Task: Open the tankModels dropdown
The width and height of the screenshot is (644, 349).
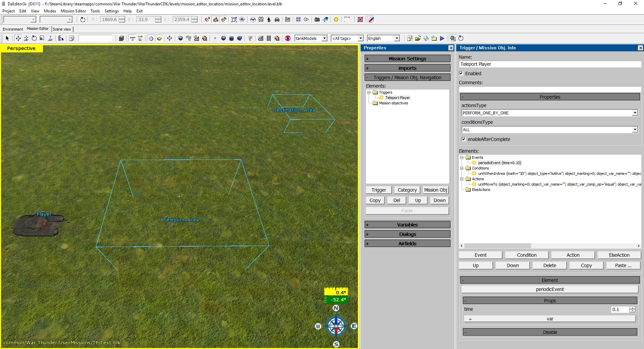Action: pos(324,38)
